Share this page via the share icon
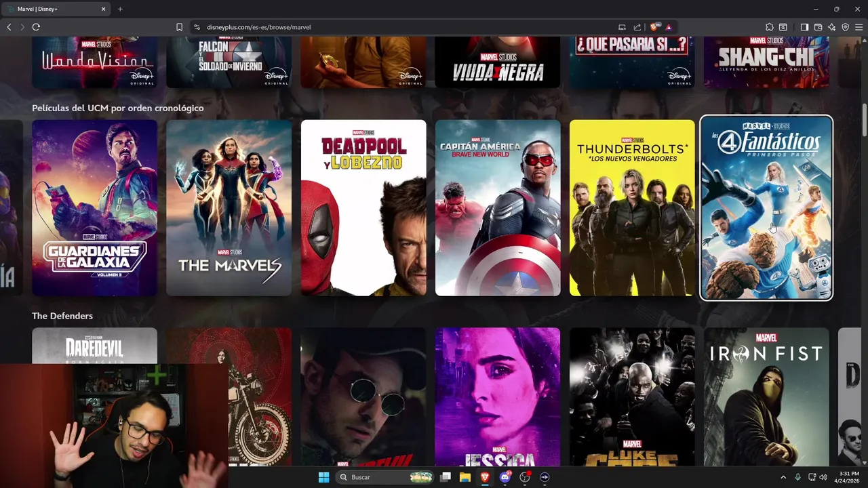Screen dimensions: 868x488 [x=637, y=27]
